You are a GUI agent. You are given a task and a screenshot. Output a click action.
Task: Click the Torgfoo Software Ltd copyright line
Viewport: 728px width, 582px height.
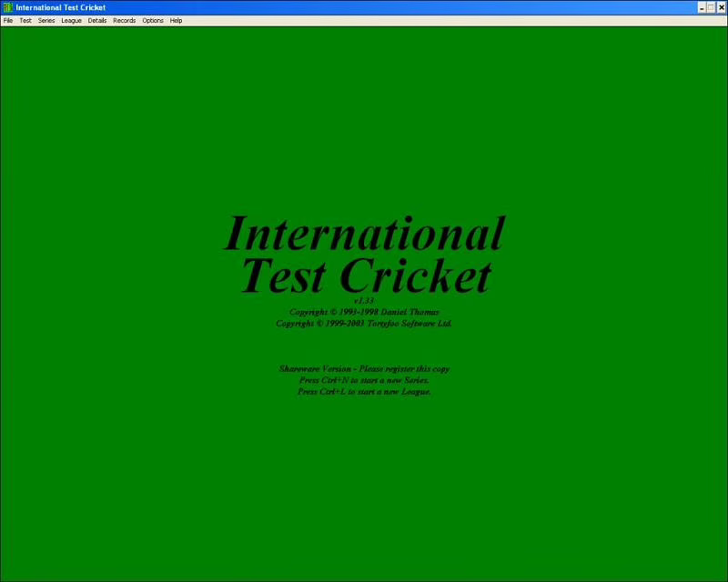click(x=364, y=324)
